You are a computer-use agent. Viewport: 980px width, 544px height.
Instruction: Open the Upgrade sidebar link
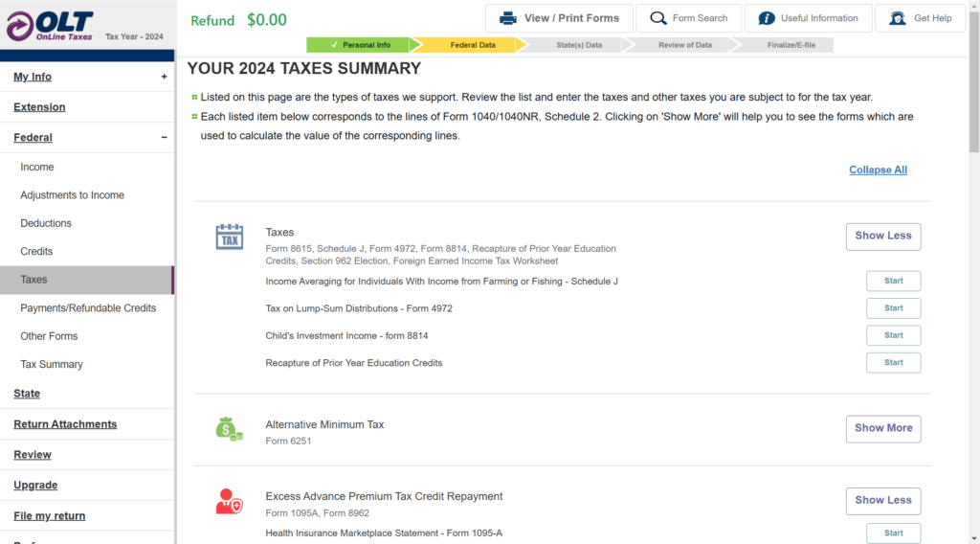pyautogui.click(x=35, y=485)
